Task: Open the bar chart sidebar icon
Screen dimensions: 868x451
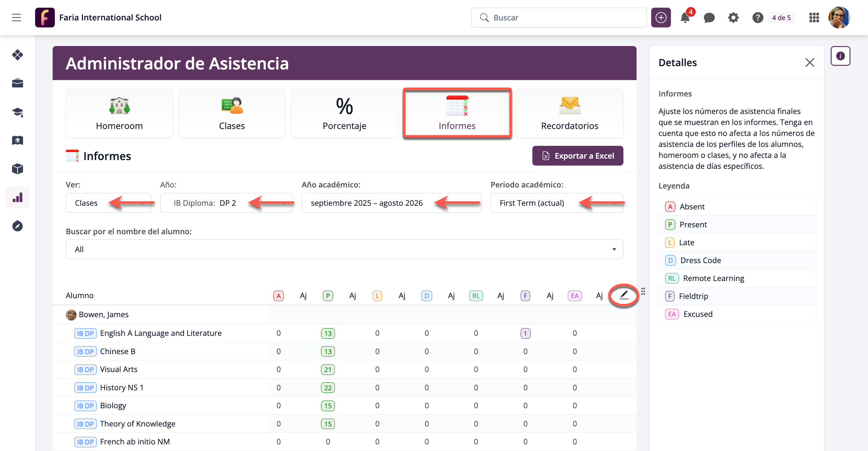Action: point(18,198)
